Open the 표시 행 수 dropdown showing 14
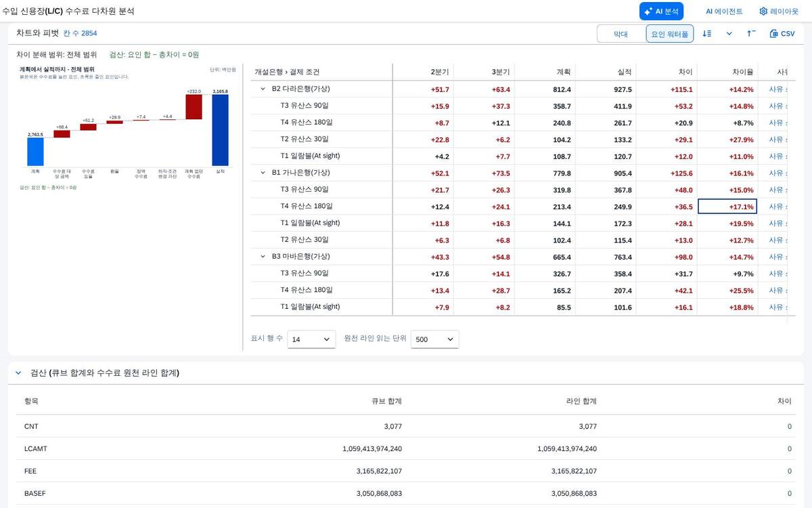 point(311,339)
